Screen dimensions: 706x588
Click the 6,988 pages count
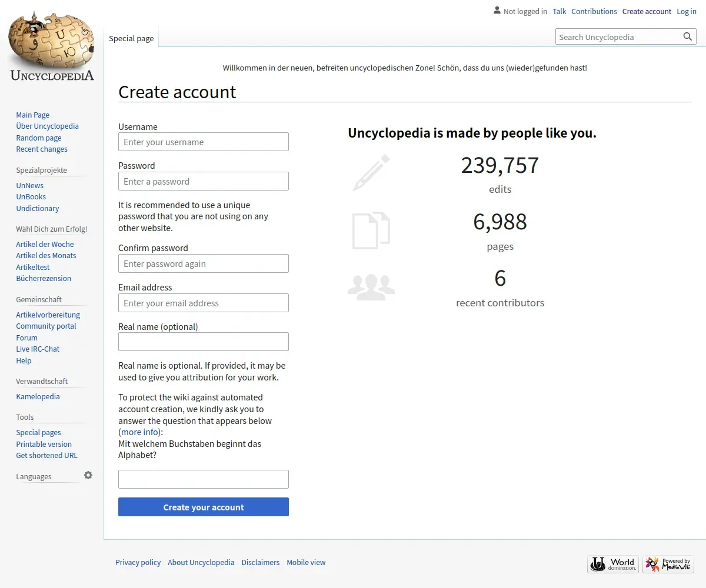tap(500, 222)
